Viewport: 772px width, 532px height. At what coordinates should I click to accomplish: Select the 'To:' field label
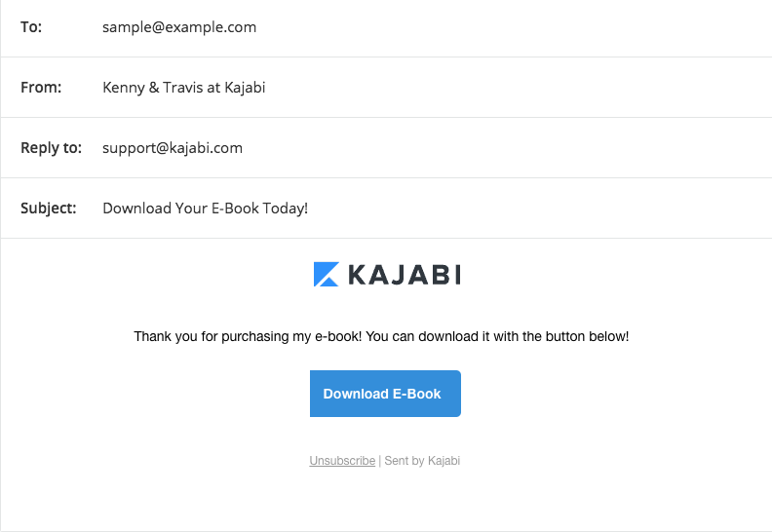[x=31, y=27]
